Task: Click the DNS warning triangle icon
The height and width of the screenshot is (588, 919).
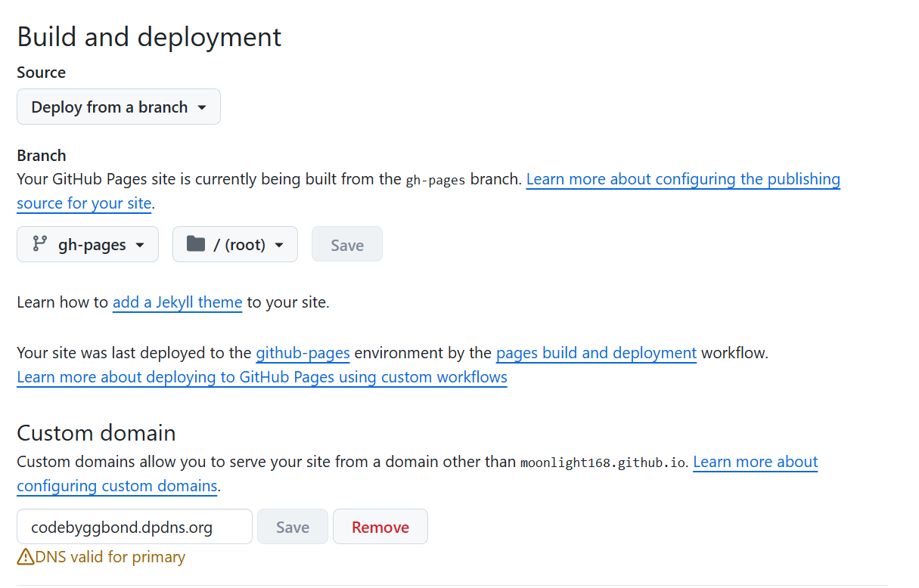Action: pos(26,558)
